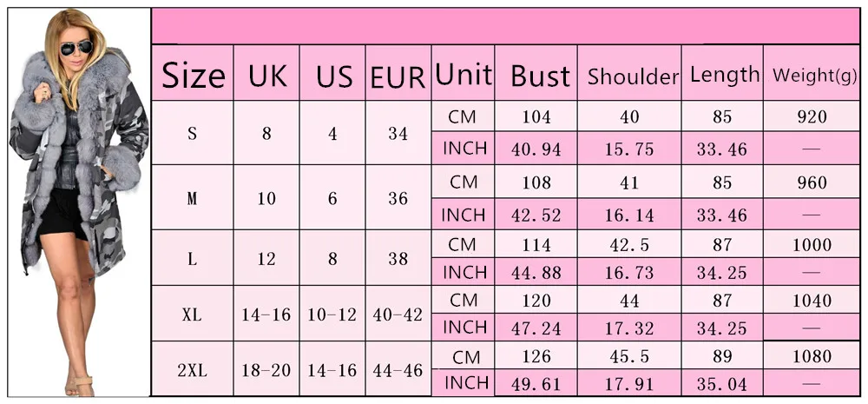The height and width of the screenshot is (404, 868).
Task: Click the 2XL size row label
Action: 193,369
